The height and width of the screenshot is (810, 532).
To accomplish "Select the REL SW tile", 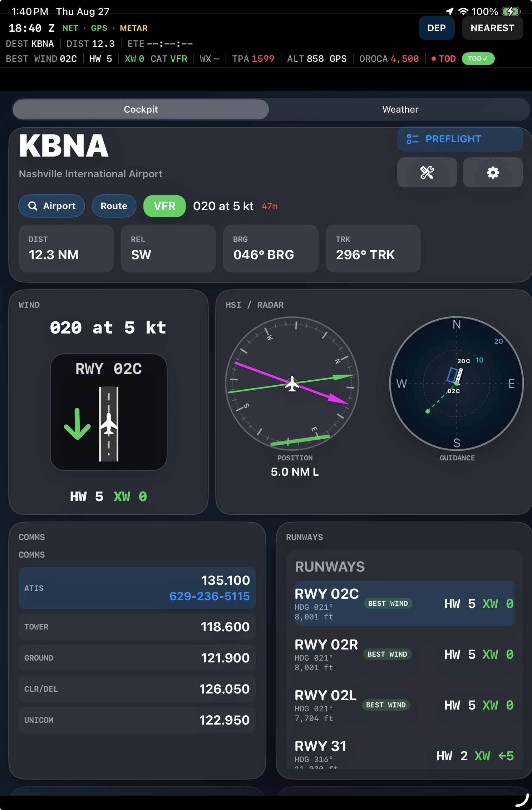I will pyautogui.click(x=168, y=248).
